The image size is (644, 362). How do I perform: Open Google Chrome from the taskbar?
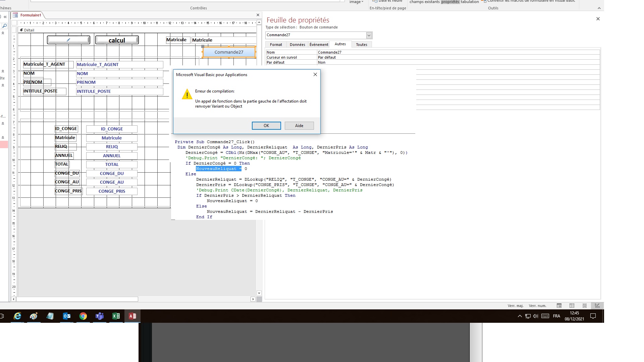pyautogui.click(x=83, y=316)
